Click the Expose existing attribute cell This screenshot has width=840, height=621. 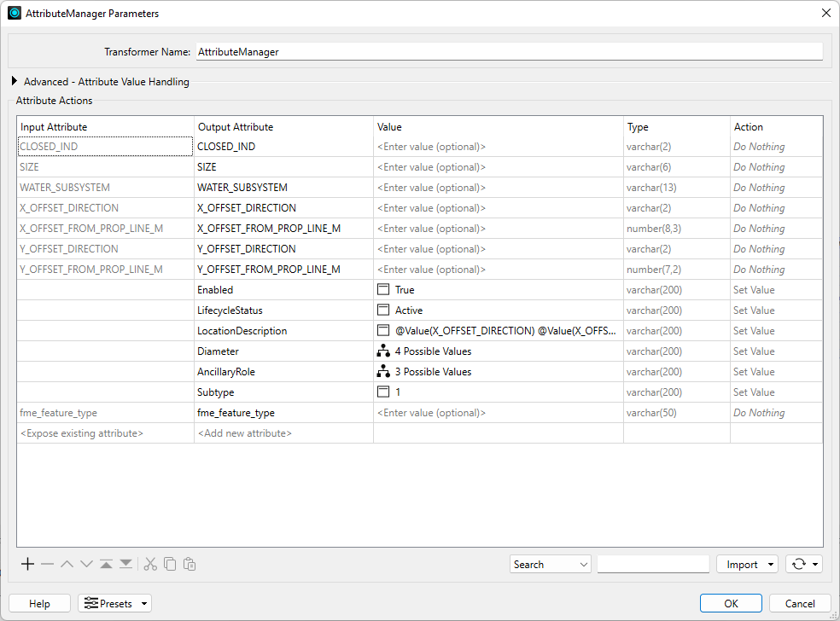tap(106, 433)
